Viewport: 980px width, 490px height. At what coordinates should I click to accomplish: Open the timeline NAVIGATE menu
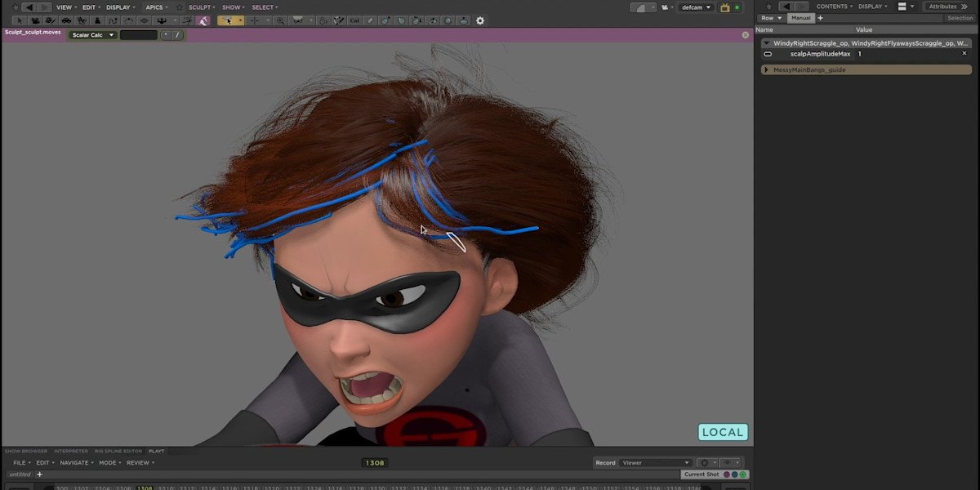[77, 463]
